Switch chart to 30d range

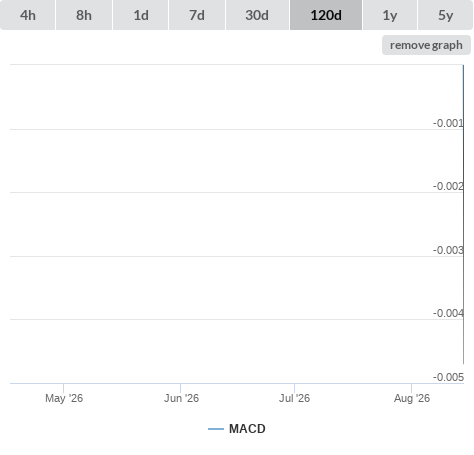coord(257,15)
